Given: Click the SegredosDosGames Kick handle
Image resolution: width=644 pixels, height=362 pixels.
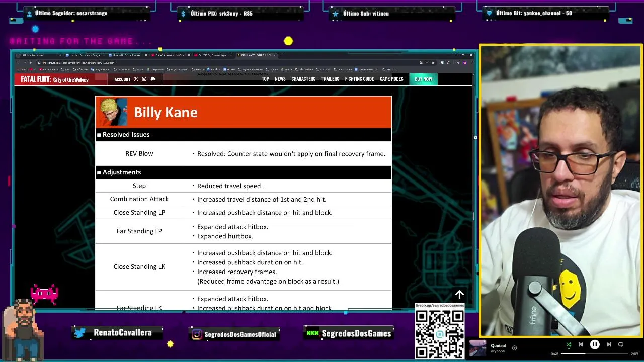Looking at the screenshot, I should pyautogui.click(x=356, y=333).
